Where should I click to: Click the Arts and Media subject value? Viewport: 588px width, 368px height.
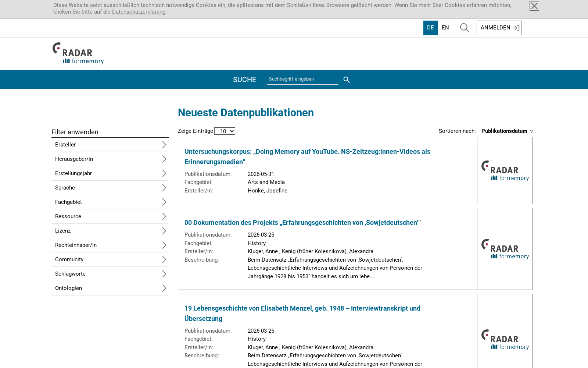click(x=266, y=182)
